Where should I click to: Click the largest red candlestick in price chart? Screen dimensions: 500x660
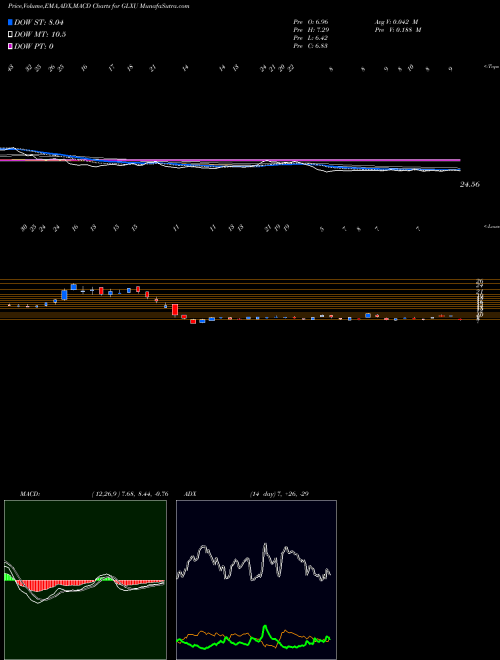(x=175, y=309)
